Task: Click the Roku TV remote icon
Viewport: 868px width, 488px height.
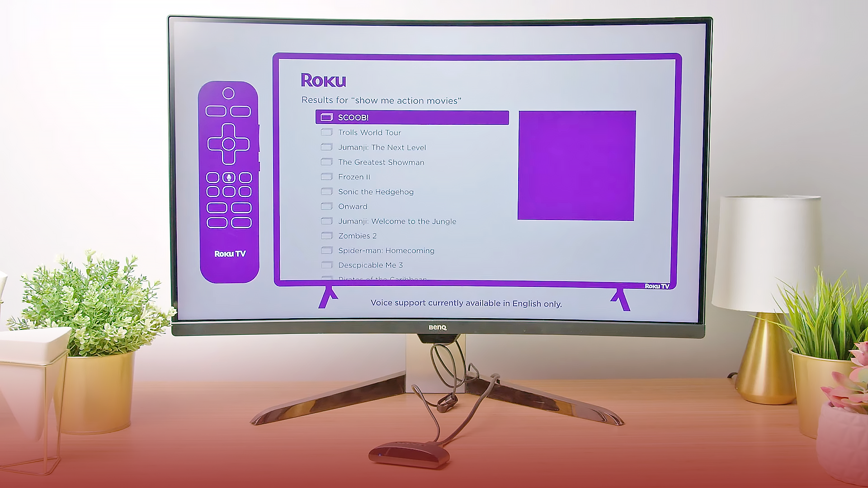Action: pos(229,173)
